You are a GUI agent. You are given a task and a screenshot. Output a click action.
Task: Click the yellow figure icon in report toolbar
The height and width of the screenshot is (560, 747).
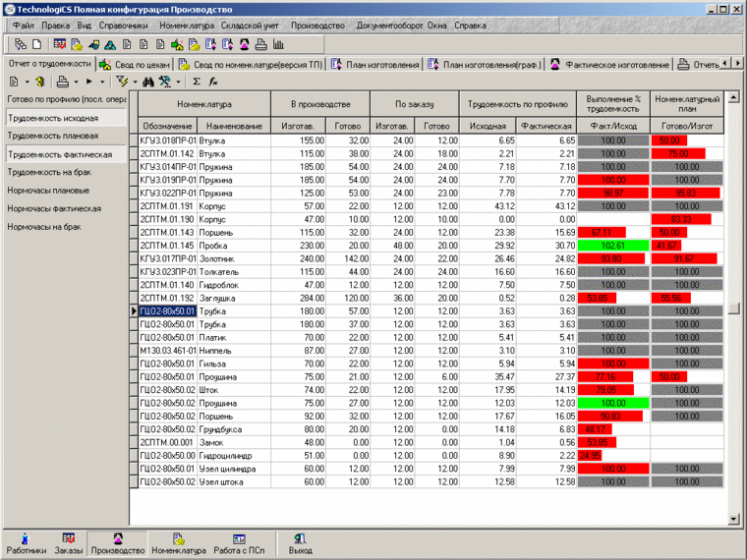tap(40, 82)
